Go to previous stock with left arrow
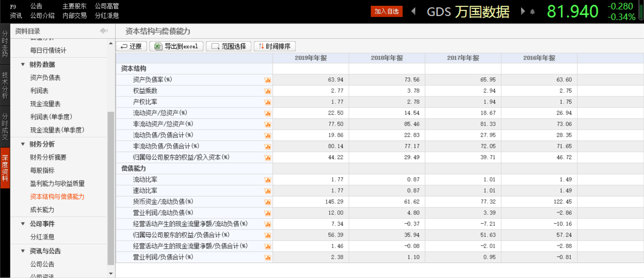This screenshot has width=644, height=278. click(x=413, y=11)
